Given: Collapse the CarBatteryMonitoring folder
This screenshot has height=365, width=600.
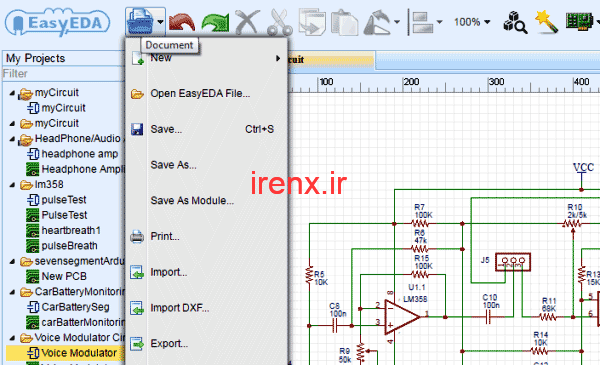Looking at the screenshot, I should point(12,292).
